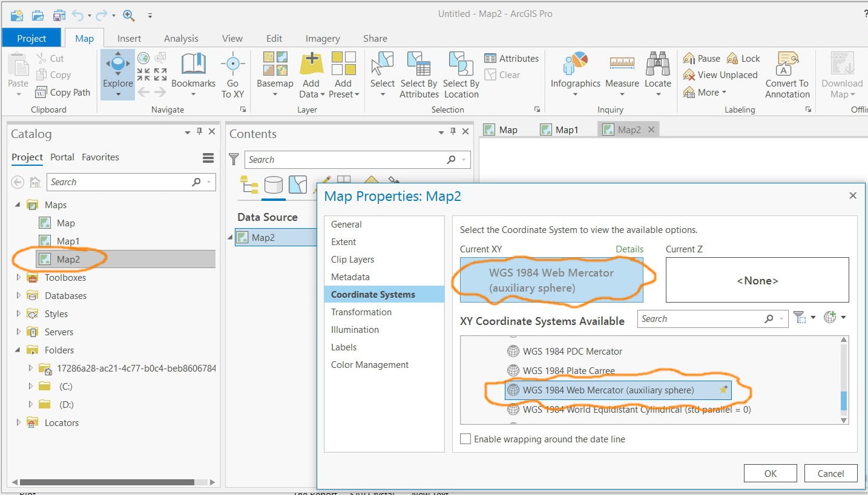The image size is (868, 495).
Task: Open the Bookmarks icon in ribbon
Action: click(193, 64)
